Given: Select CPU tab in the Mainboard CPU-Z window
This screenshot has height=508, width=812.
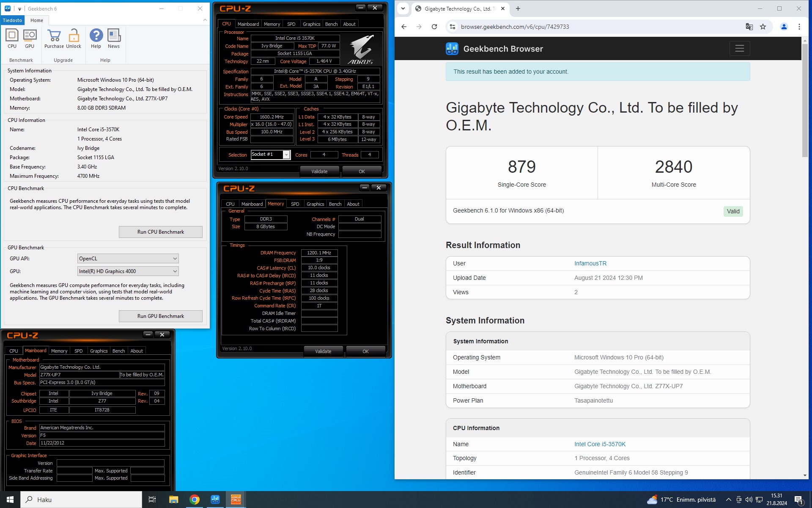Looking at the screenshot, I should coord(14,351).
